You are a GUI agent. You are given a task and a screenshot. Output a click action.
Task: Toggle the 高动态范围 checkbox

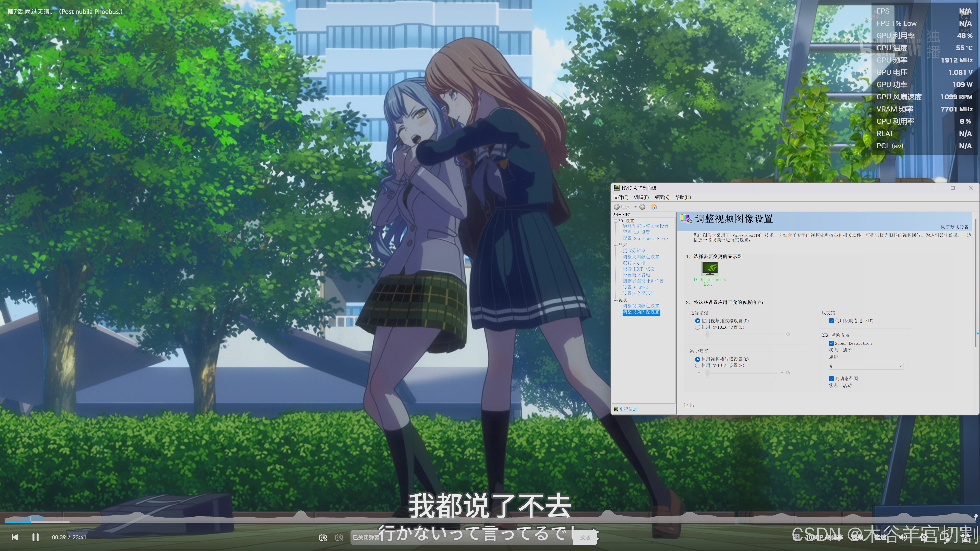pyautogui.click(x=831, y=378)
